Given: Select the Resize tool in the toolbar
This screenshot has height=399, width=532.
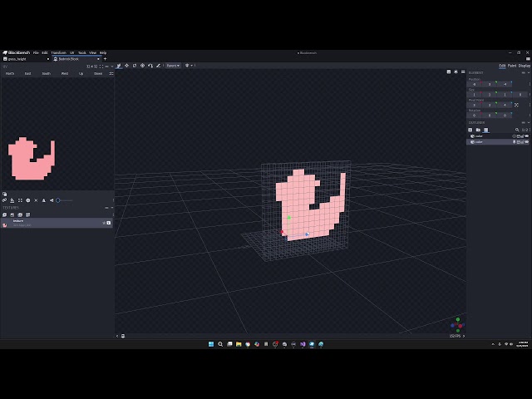Looking at the screenshot, I should (x=126, y=66).
